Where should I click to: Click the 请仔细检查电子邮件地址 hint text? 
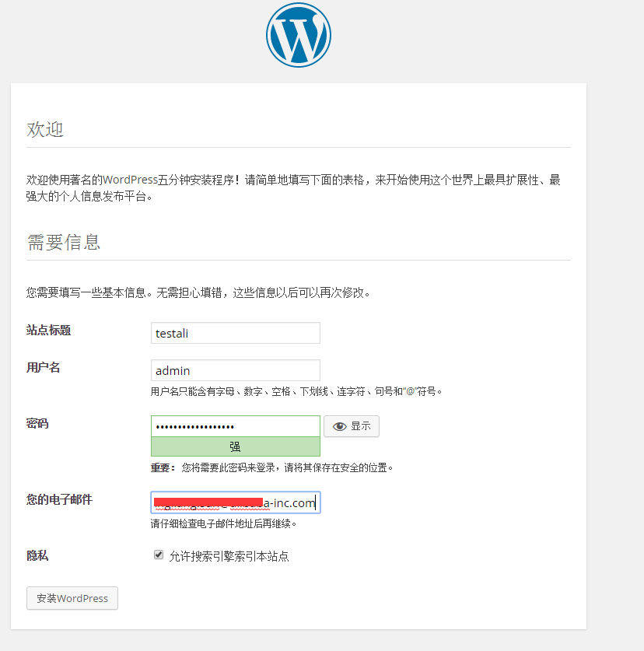pyautogui.click(x=223, y=523)
